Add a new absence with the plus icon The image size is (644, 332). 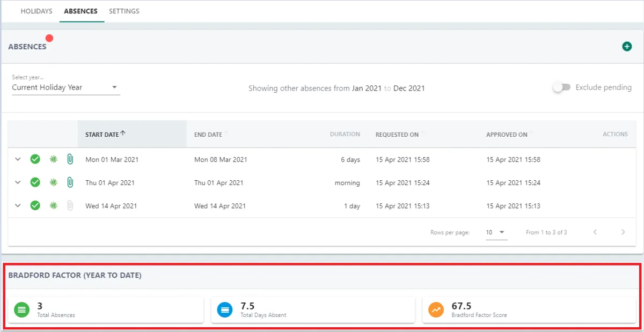[x=627, y=47]
